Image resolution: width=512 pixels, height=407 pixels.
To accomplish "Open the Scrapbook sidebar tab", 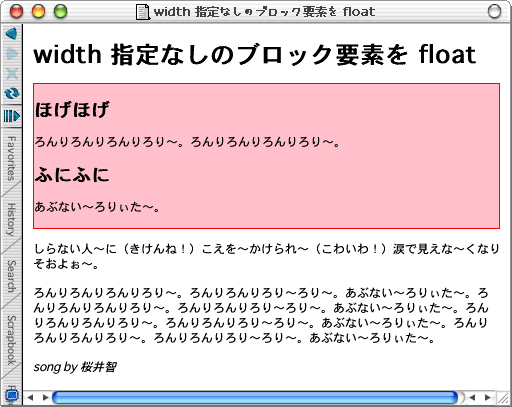I will point(11,340).
